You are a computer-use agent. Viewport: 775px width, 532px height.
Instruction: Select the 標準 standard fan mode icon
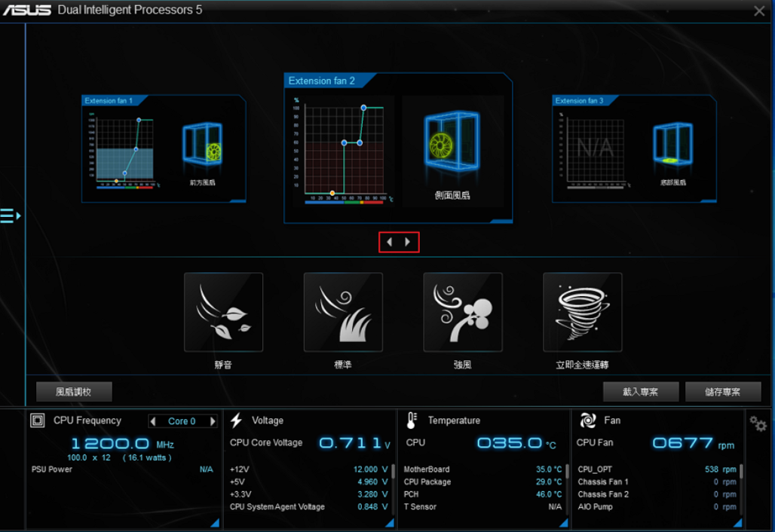343,312
